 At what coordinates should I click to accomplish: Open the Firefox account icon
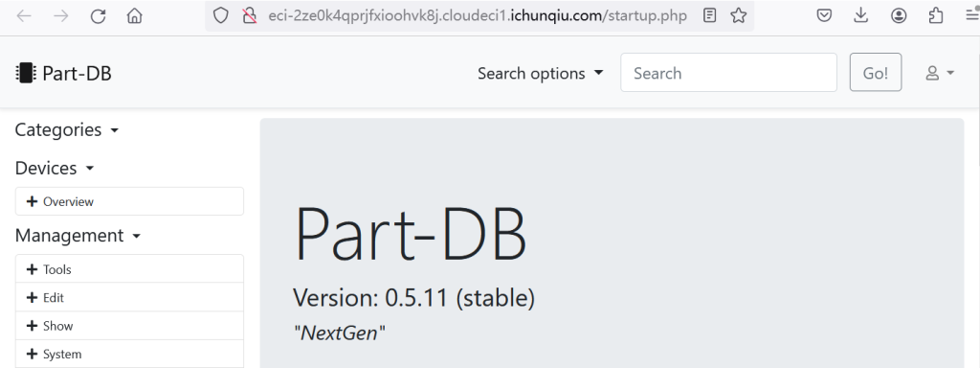[x=899, y=15]
